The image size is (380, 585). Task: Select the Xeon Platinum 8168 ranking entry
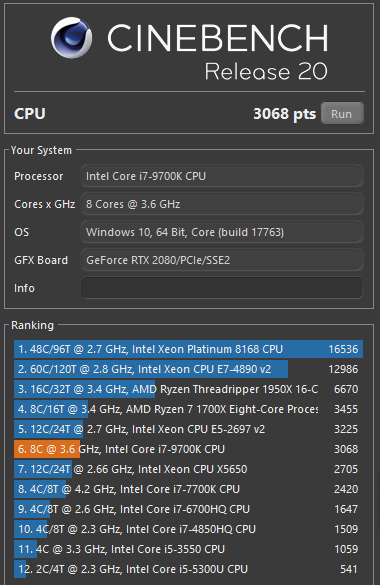[x=188, y=349]
